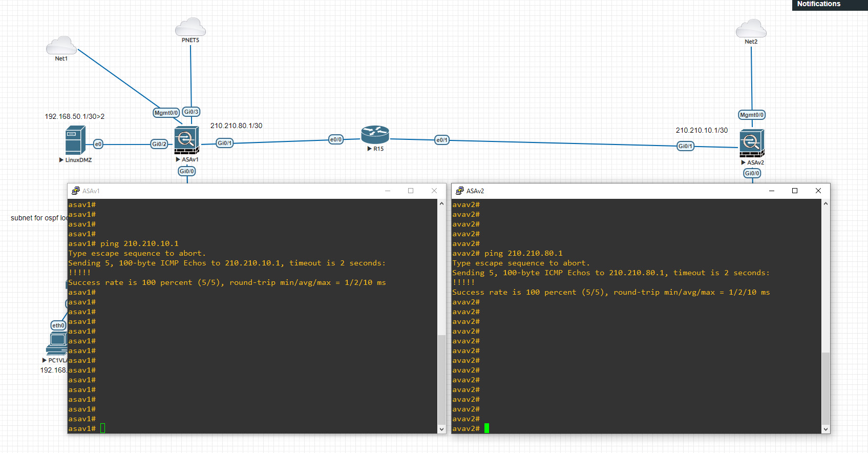Click the Mgmt0/0 interface label on ASAv1

point(166,113)
